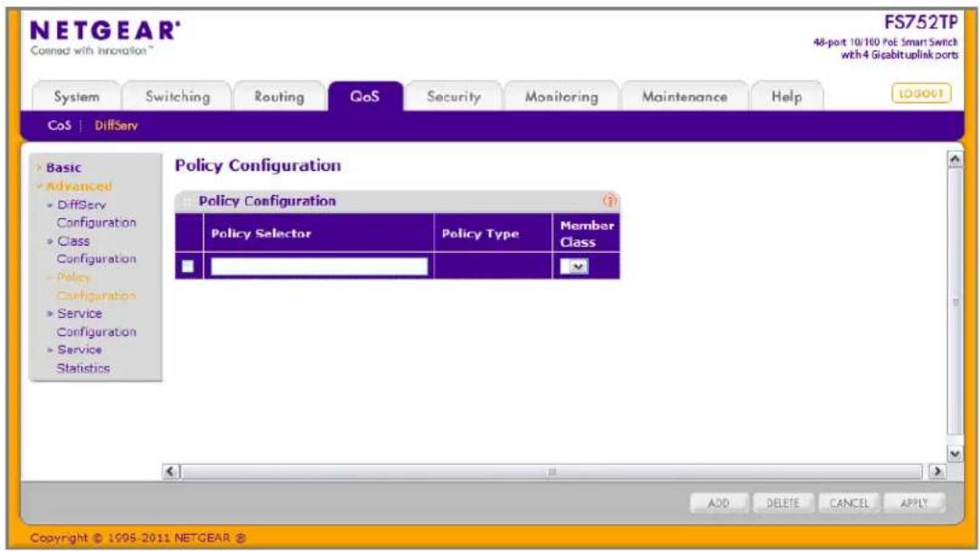
Task: Collapse the Advanced menu section
Action: point(78,186)
